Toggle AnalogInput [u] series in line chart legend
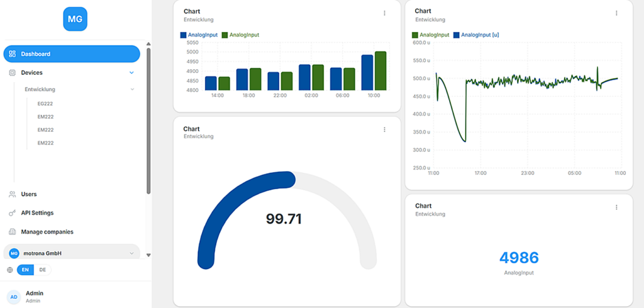The height and width of the screenshot is (308, 644). (476, 35)
